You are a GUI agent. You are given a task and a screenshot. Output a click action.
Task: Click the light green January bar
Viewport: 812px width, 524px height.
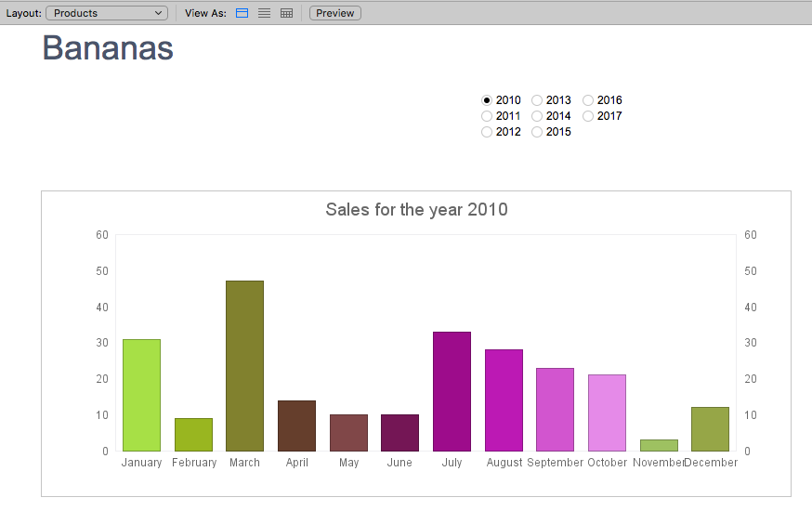(141, 395)
